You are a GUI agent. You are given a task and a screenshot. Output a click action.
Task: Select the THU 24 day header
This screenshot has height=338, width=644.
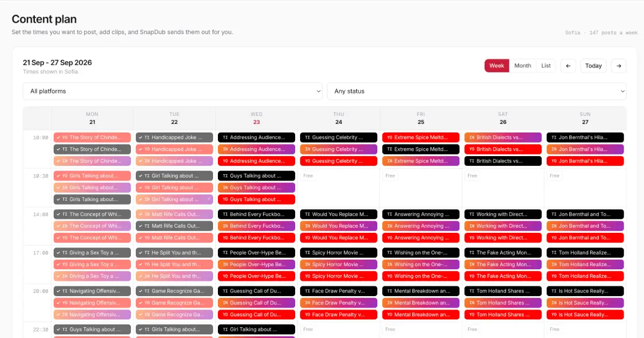339,118
